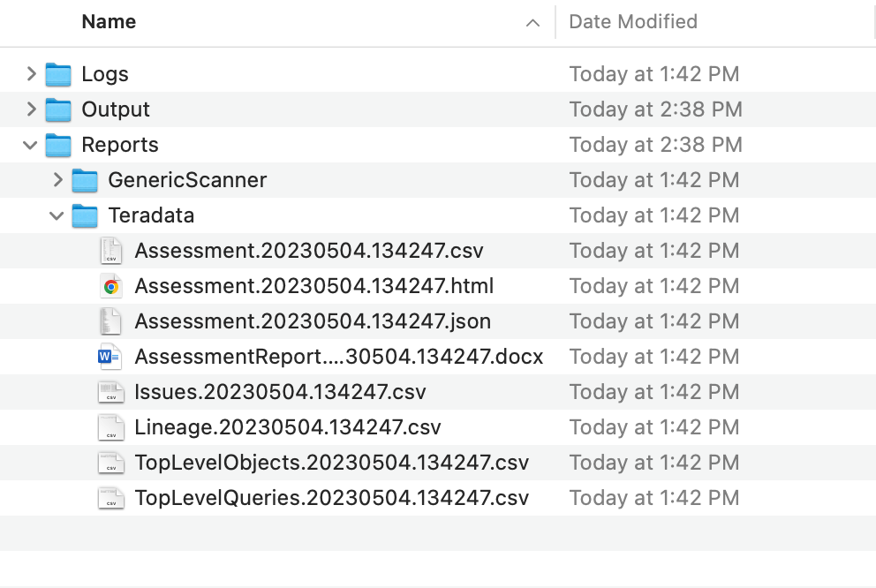Image resolution: width=876 pixels, height=588 pixels.
Task: Click the Output folder icon
Action: [x=57, y=109]
